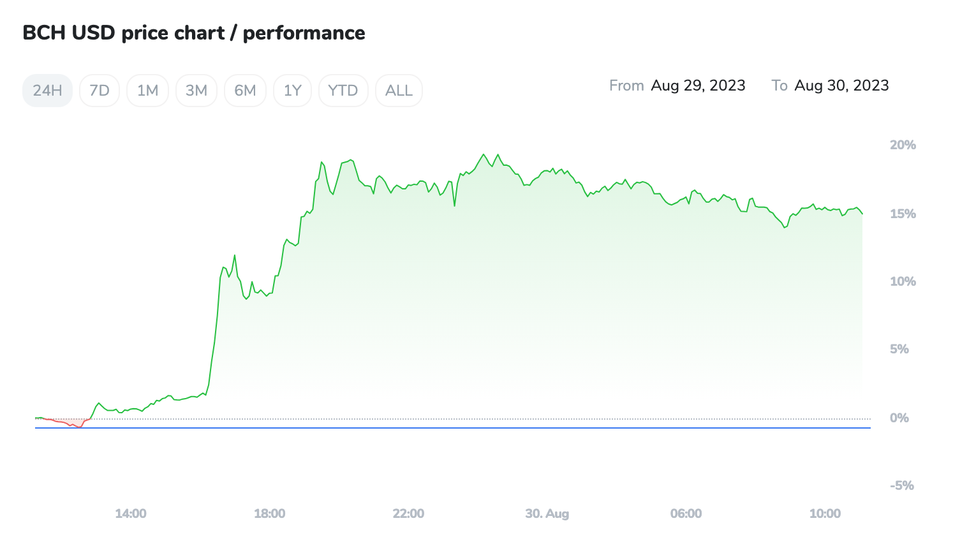Click the 30. Aug date axis label
Image resolution: width=953 pixels, height=560 pixels.
tap(547, 513)
